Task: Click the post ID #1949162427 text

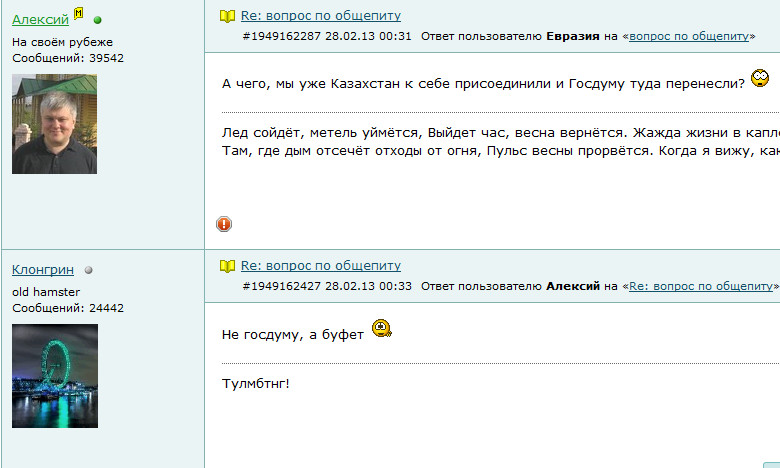Action: (x=282, y=286)
